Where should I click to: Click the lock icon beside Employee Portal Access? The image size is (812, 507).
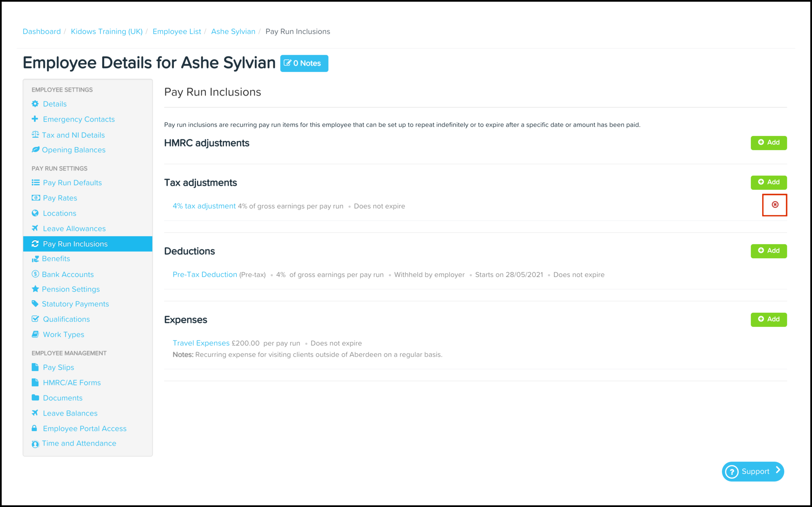pyautogui.click(x=35, y=428)
